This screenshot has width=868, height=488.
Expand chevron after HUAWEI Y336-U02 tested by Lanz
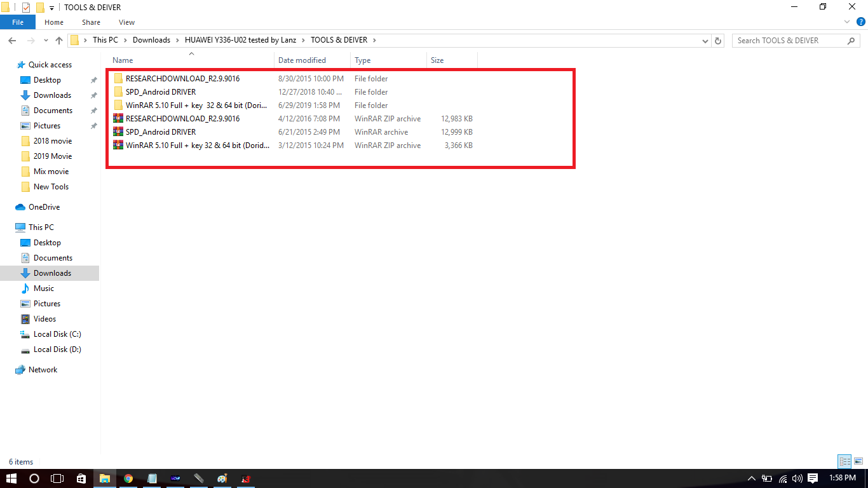(303, 40)
